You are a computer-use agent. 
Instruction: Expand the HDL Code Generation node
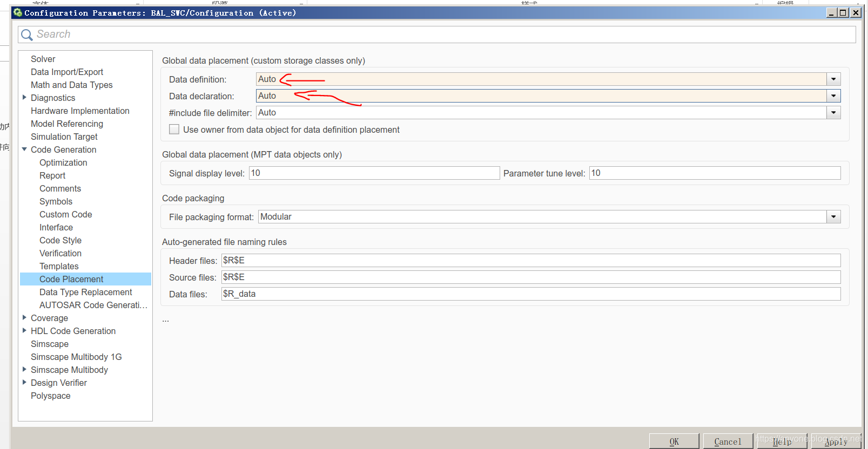coord(24,331)
